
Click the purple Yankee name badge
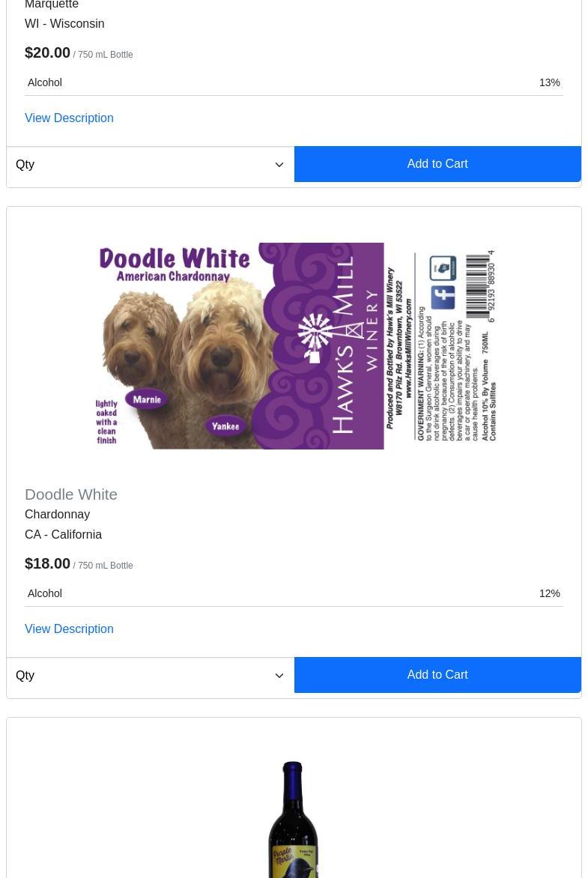[x=225, y=426]
